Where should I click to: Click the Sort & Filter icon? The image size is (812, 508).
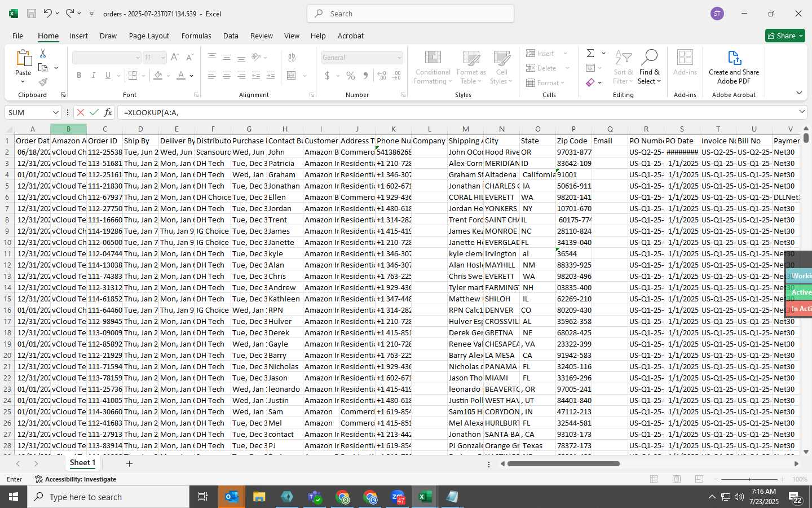click(623, 58)
